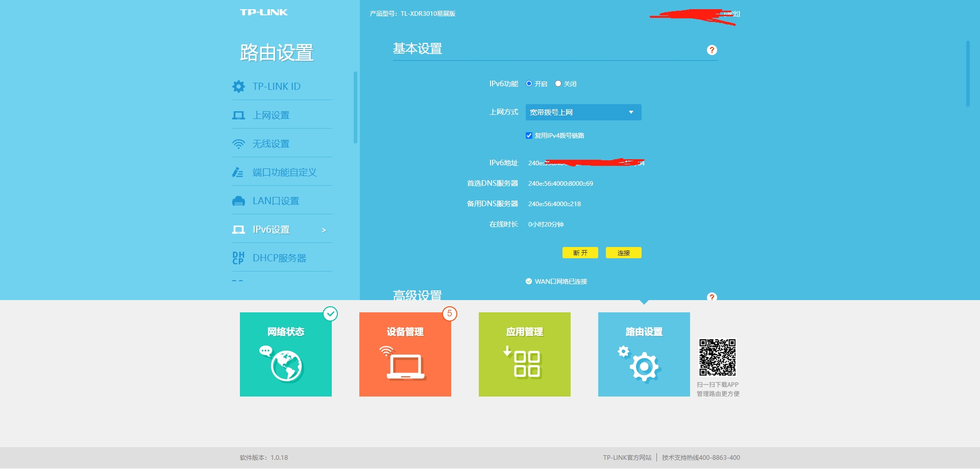The width and height of the screenshot is (980, 469).
Task: Click the 端口功能自定义 icon
Action: (238, 172)
